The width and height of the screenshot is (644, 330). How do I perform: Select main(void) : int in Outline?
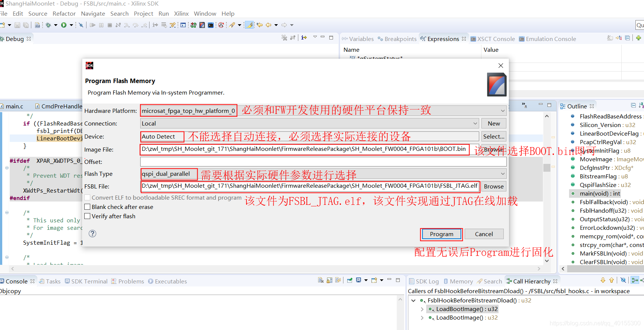tap(600, 193)
